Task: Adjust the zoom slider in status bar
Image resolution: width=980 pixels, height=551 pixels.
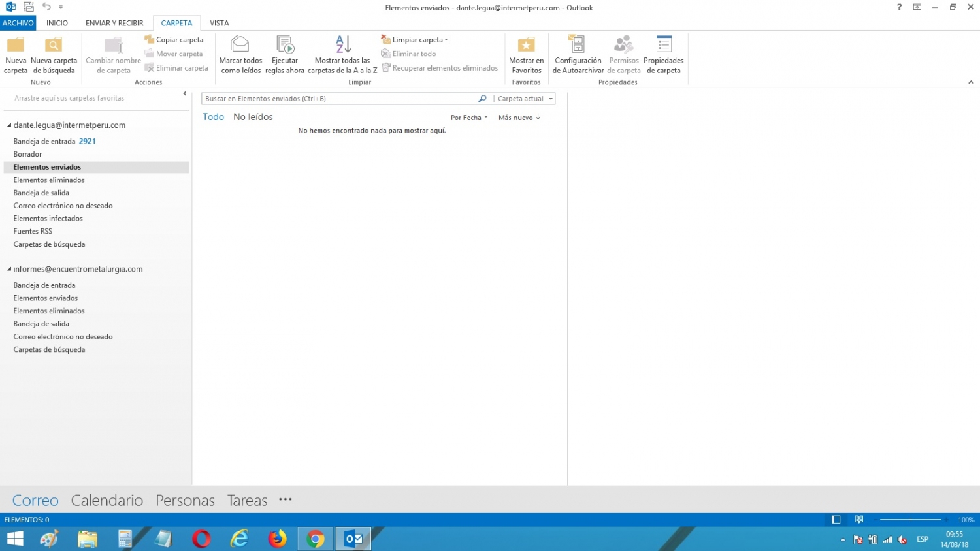Action: [911, 520]
